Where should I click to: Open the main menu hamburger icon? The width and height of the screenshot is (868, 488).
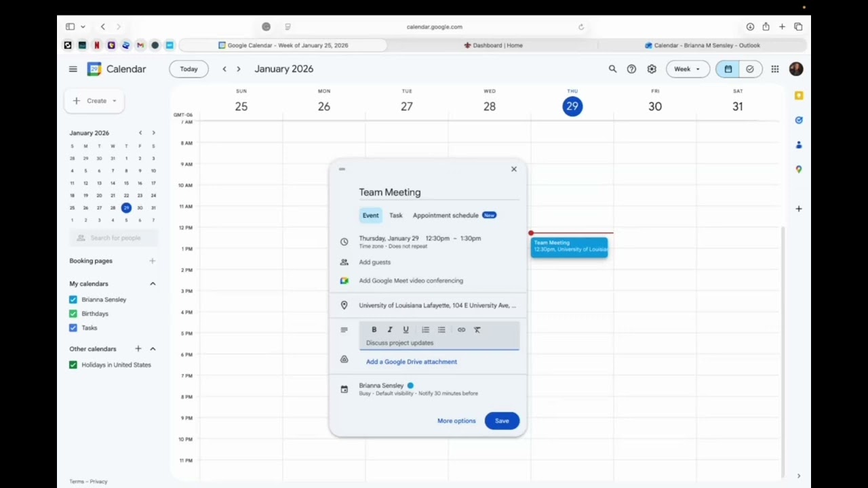pyautogui.click(x=73, y=69)
